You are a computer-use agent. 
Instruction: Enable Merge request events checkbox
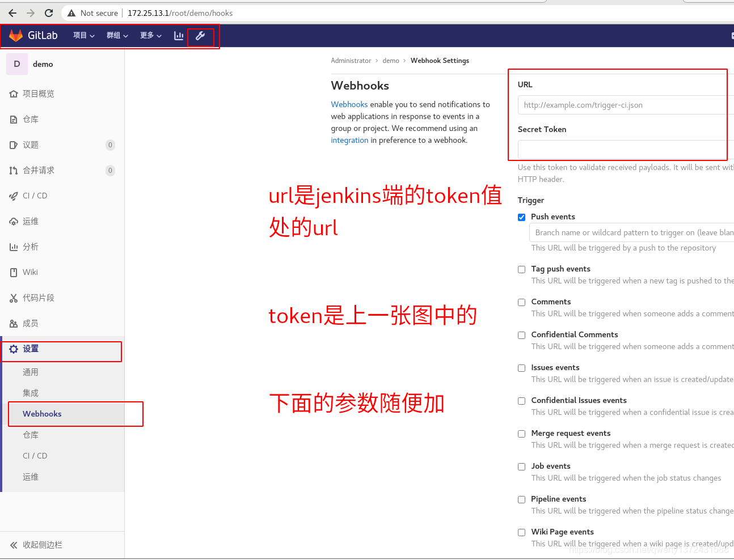pyautogui.click(x=521, y=434)
